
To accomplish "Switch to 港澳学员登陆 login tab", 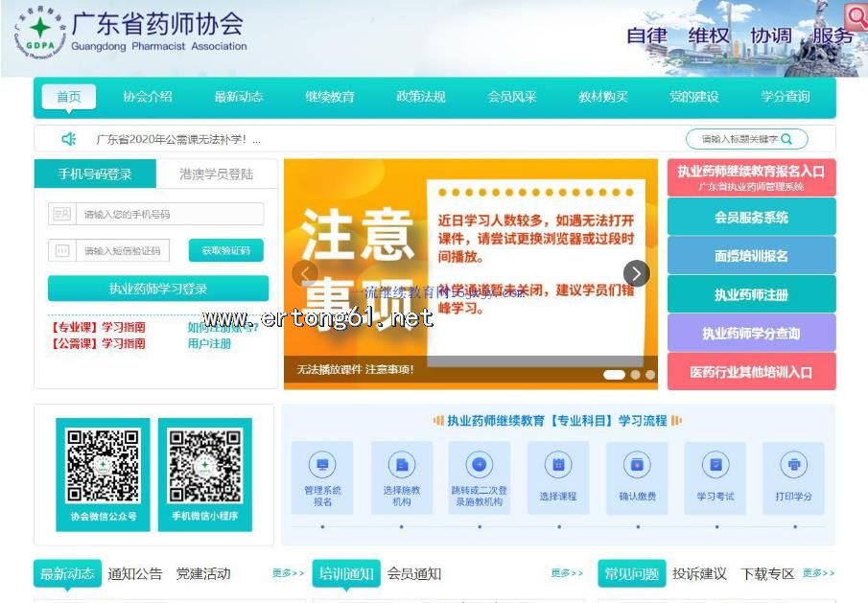I will [217, 174].
